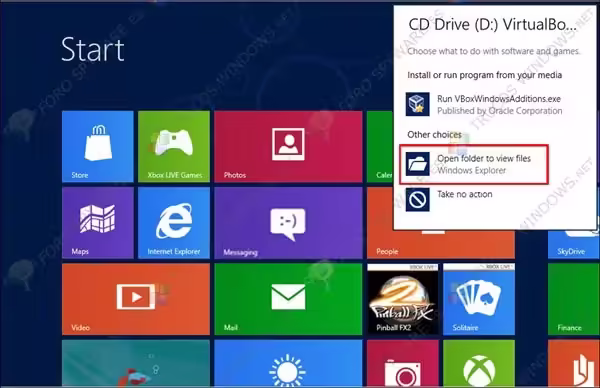Click Published by Oracle Corporation text
Image resolution: width=600 pixels, height=388 pixels.
pos(499,111)
